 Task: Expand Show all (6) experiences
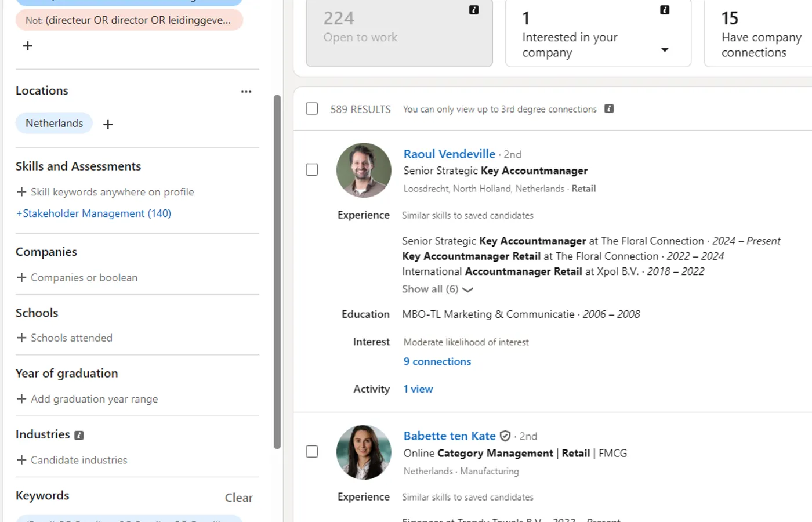coord(437,289)
